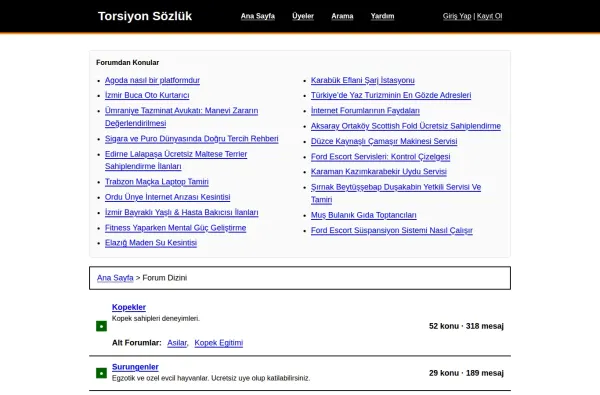Open topic İzmir Buca Oto Kurtarıcı
Image resolution: width=600 pixels, height=395 pixels.
click(147, 95)
